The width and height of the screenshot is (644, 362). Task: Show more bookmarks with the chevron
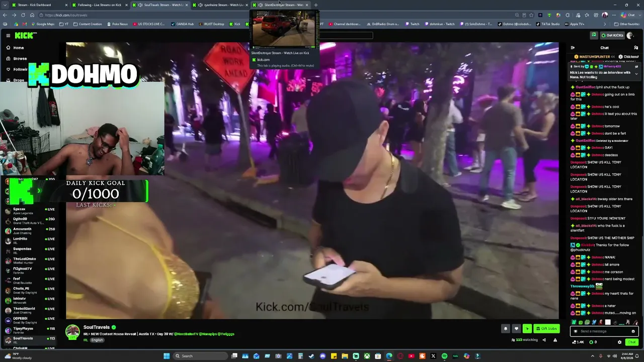point(605,24)
